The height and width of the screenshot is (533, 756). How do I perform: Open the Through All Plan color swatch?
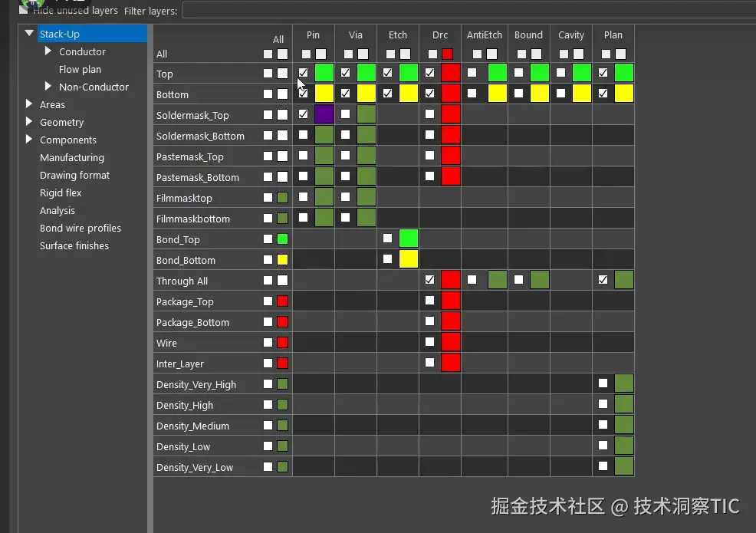click(x=624, y=280)
